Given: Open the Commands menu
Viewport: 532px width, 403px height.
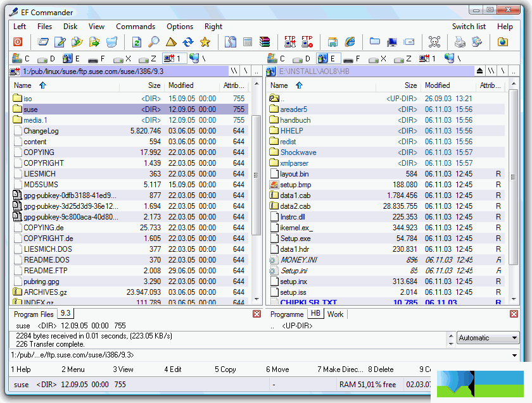Looking at the screenshot, I should 136,27.
